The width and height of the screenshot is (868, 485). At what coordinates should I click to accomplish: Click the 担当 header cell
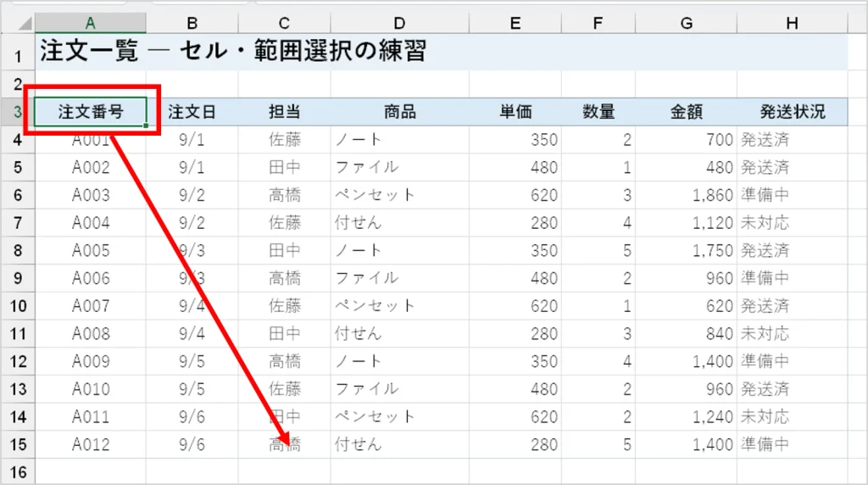(285, 112)
